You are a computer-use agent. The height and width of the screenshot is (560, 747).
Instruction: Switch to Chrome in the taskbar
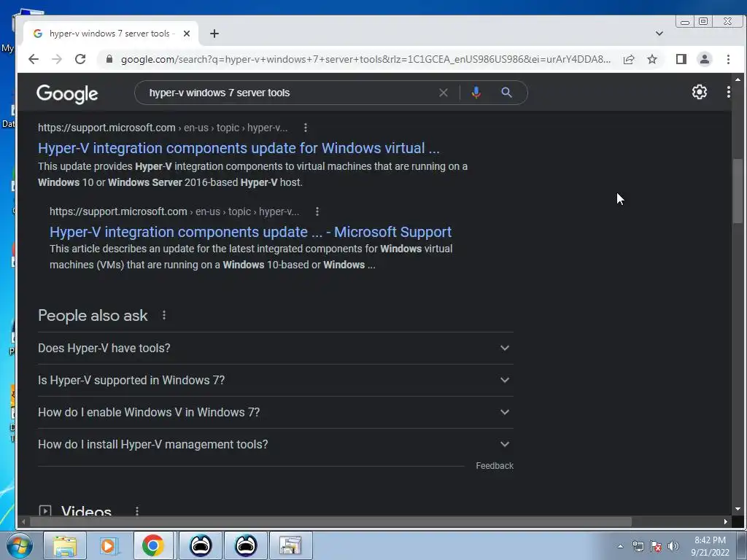pyautogui.click(x=153, y=545)
